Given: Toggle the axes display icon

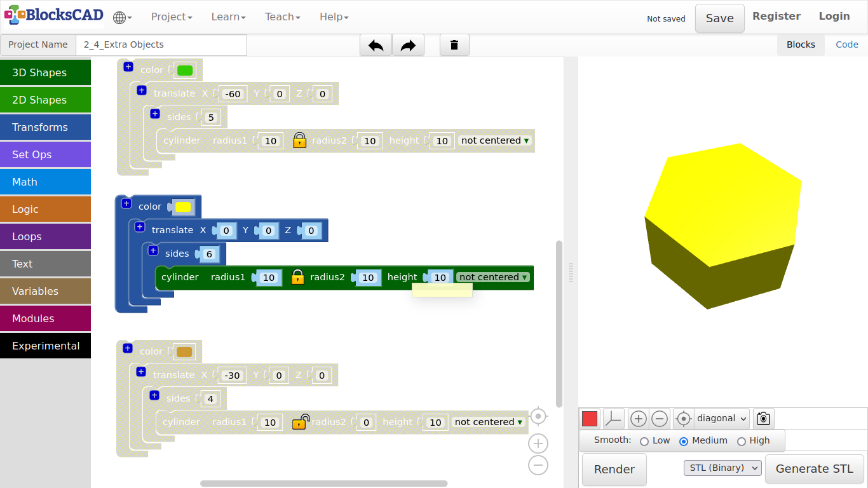Looking at the screenshot, I should click(x=613, y=419).
